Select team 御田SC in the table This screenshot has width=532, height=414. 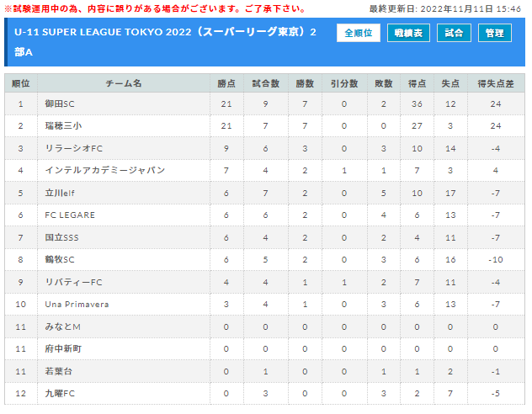[60, 103]
